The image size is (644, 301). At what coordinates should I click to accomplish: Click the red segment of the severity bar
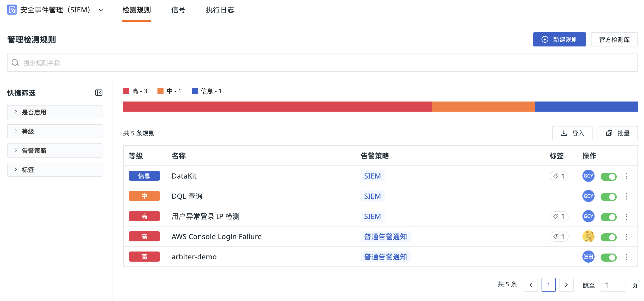[278, 107]
